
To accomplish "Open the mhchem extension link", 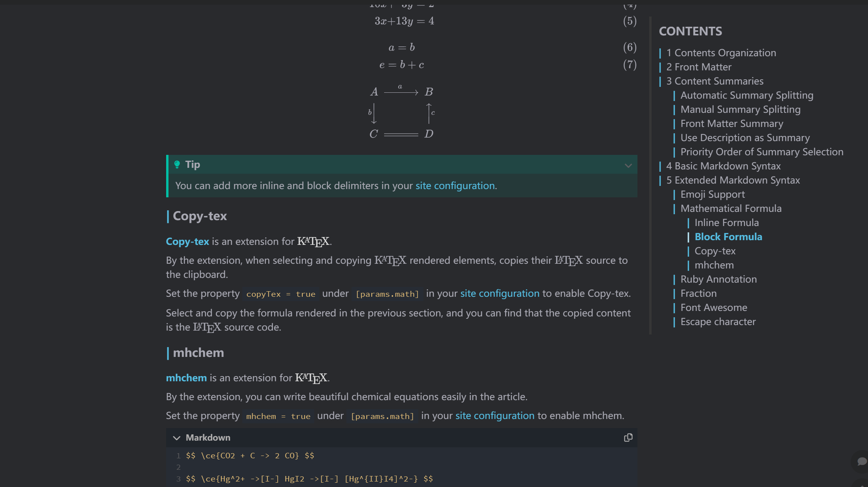I will (186, 378).
